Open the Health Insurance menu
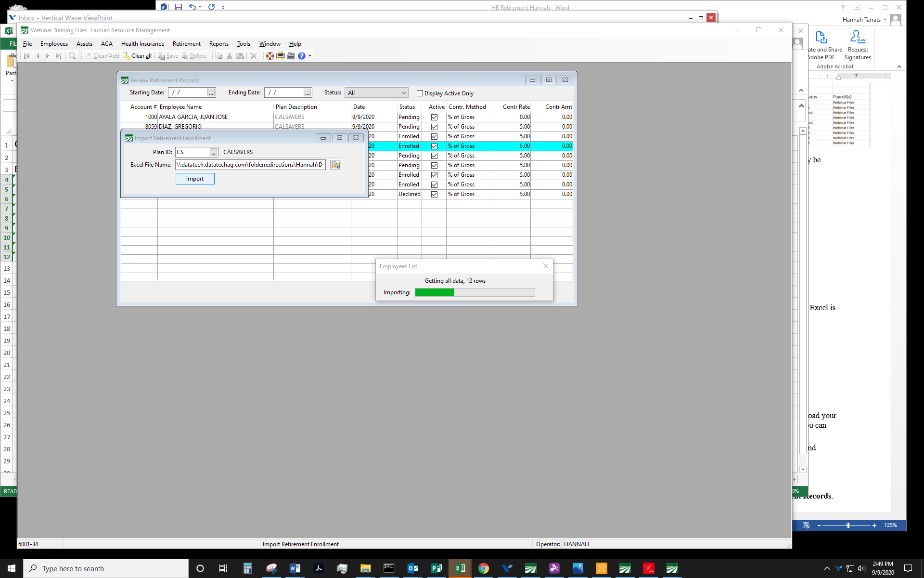 click(x=142, y=44)
